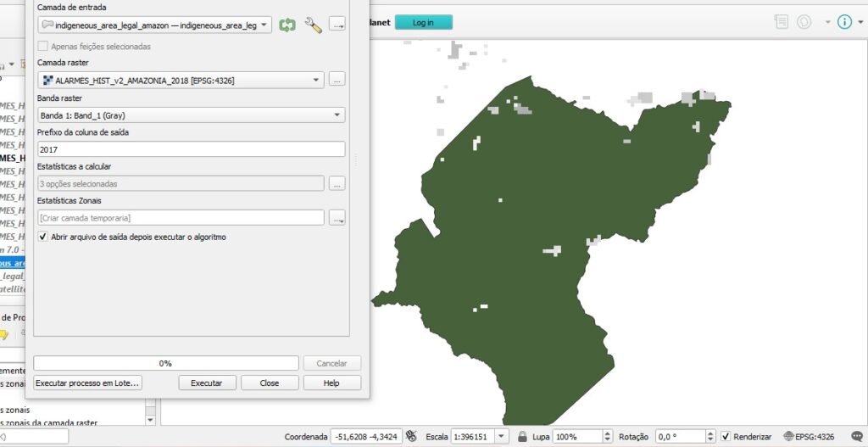Click 'Executar processo em Lote' button
The image size is (868, 447).
87,383
